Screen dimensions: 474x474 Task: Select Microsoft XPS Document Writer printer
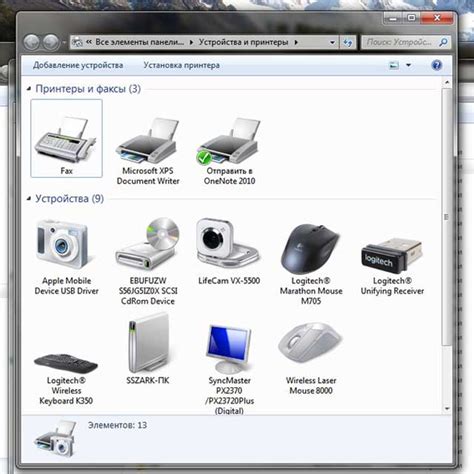tap(148, 151)
